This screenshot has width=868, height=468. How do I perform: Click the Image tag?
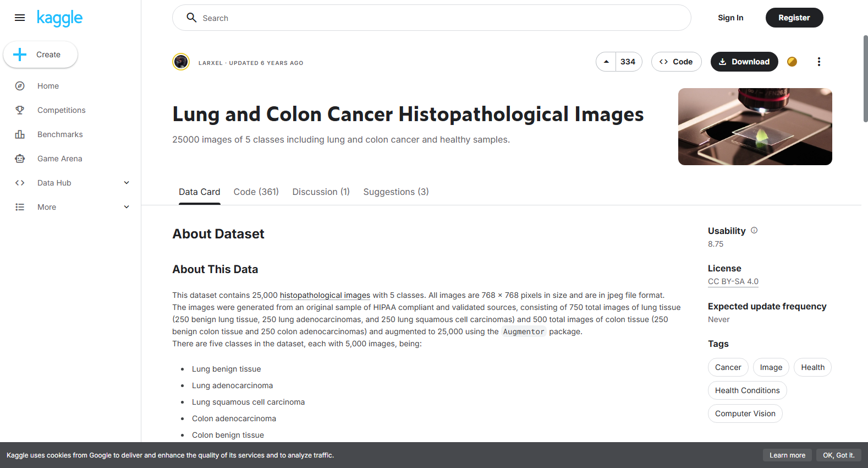(x=771, y=367)
